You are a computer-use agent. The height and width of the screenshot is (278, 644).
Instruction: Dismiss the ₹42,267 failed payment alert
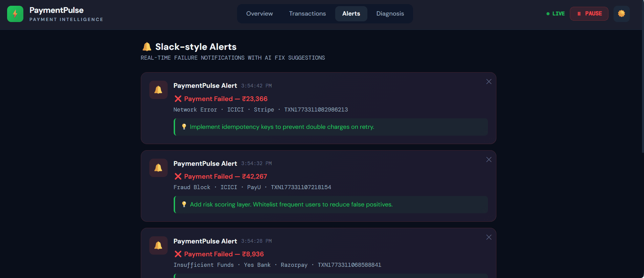489,160
